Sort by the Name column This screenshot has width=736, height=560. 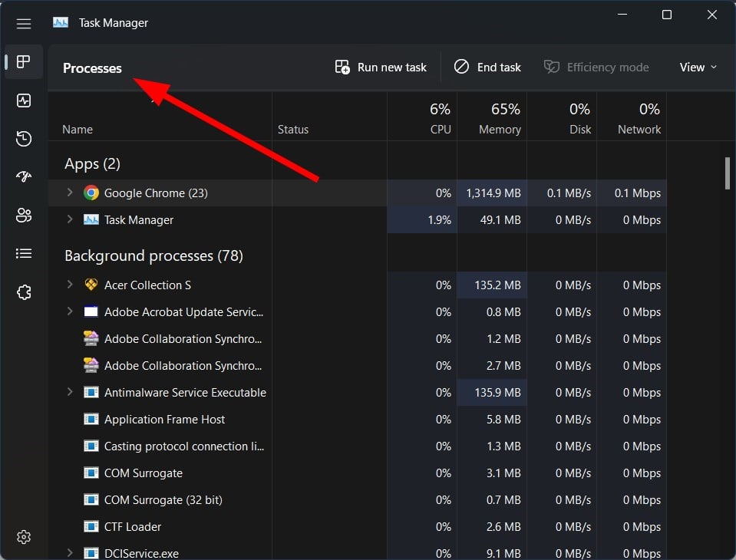160,117
